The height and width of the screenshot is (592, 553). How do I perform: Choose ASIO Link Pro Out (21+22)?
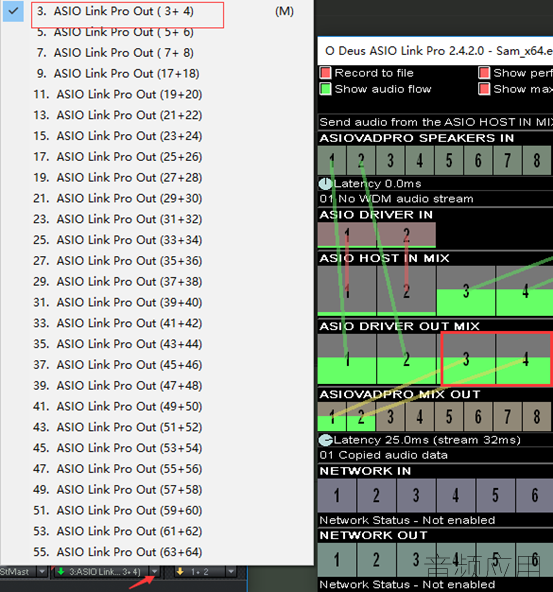[157, 115]
